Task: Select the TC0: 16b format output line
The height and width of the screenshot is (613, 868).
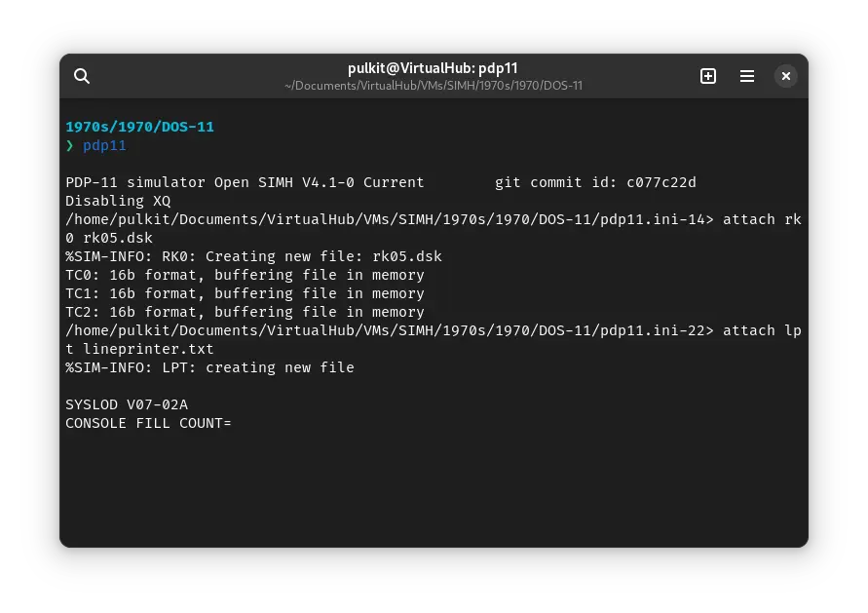Action: tap(244, 275)
